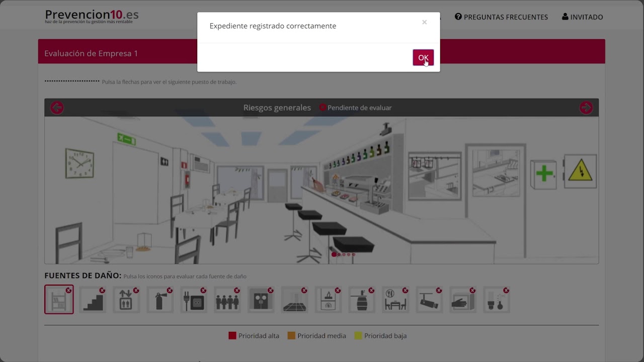This screenshot has height=362, width=644.
Task: Select the fireplace heating hazard icon
Action: click(x=329, y=300)
